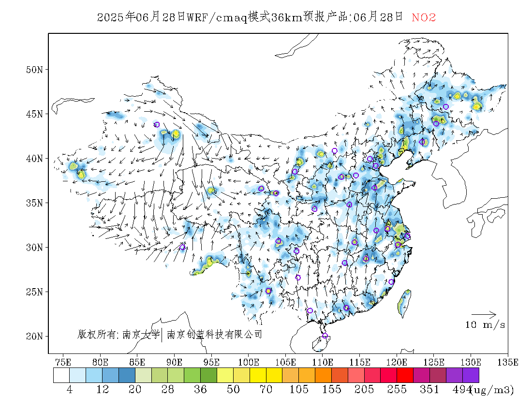Click the 105E longitude label
This screenshot has height=411, width=532.
pos(285,362)
